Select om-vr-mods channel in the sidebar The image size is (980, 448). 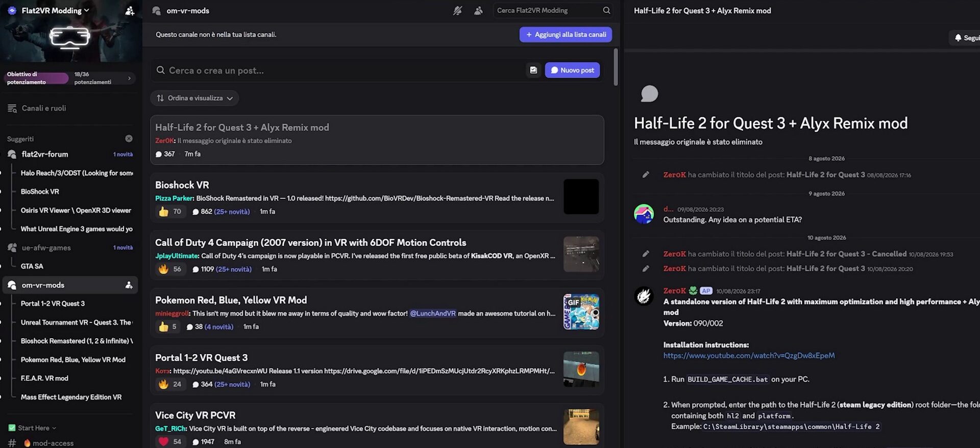click(x=70, y=285)
